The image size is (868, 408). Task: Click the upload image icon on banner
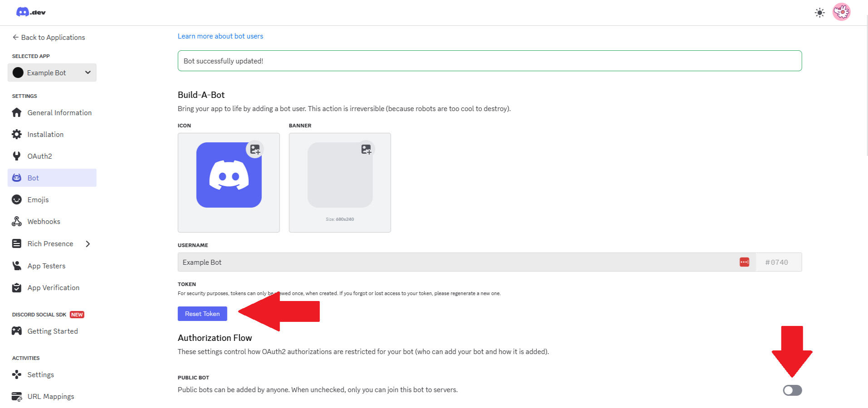point(366,149)
